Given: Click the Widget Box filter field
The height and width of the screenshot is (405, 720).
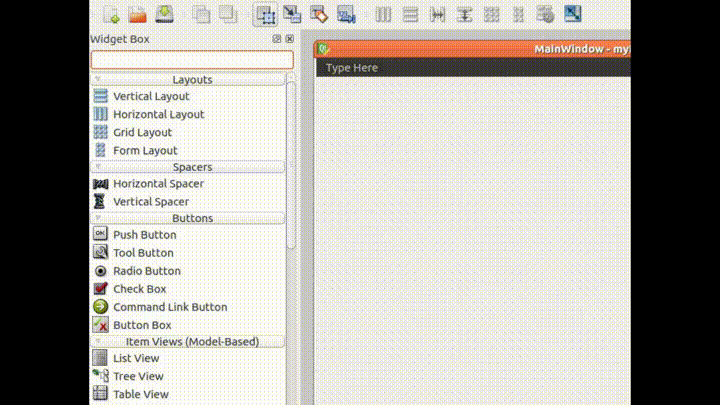Looking at the screenshot, I should click(x=191, y=60).
